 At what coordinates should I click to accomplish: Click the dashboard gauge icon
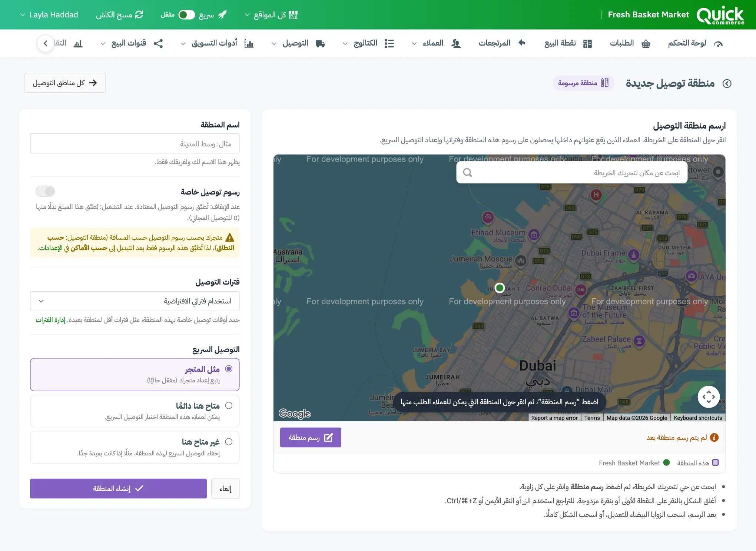[x=718, y=44]
